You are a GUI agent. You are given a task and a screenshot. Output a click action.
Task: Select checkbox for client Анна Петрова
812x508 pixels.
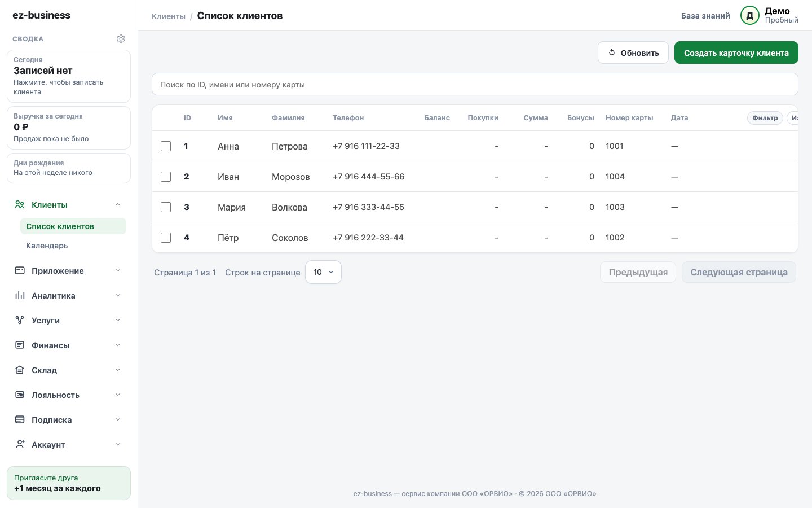click(166, 146)
